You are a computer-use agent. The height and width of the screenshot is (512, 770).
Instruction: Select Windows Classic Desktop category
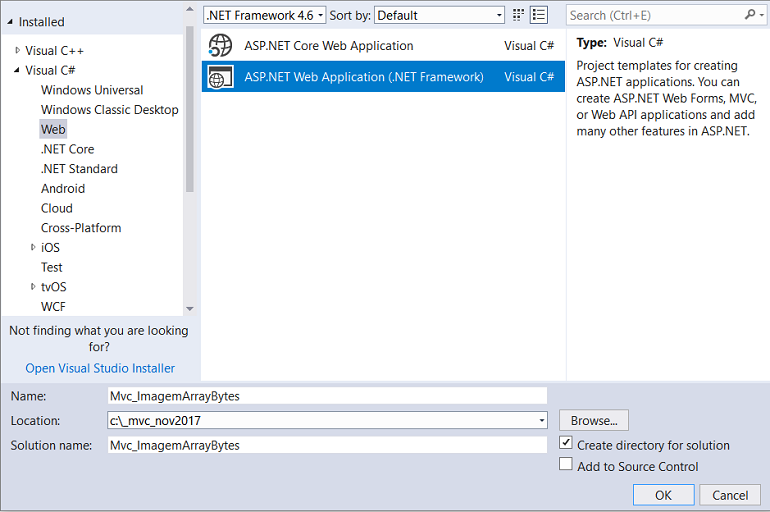pos(110,110)
